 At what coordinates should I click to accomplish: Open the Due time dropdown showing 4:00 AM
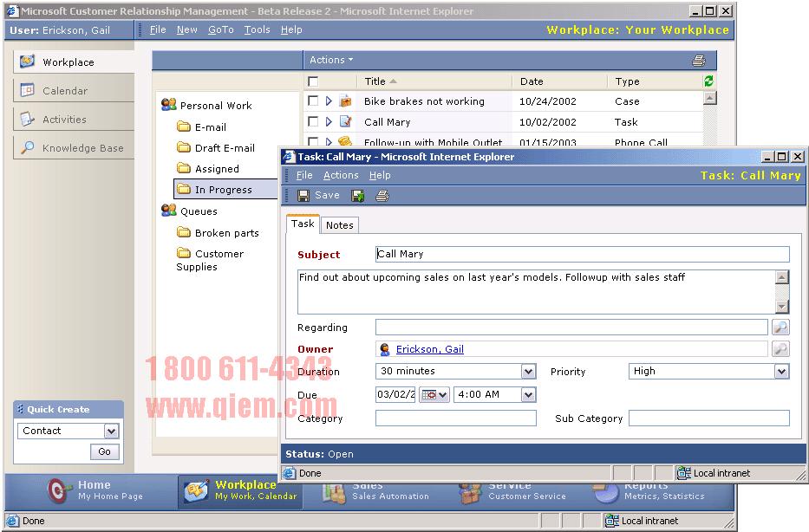click(528, 395)
